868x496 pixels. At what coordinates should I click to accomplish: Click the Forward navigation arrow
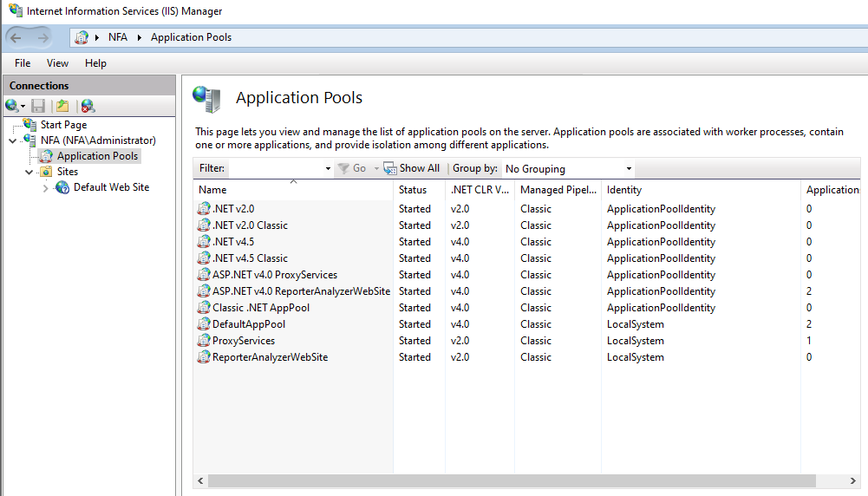(x=42, y=37)
